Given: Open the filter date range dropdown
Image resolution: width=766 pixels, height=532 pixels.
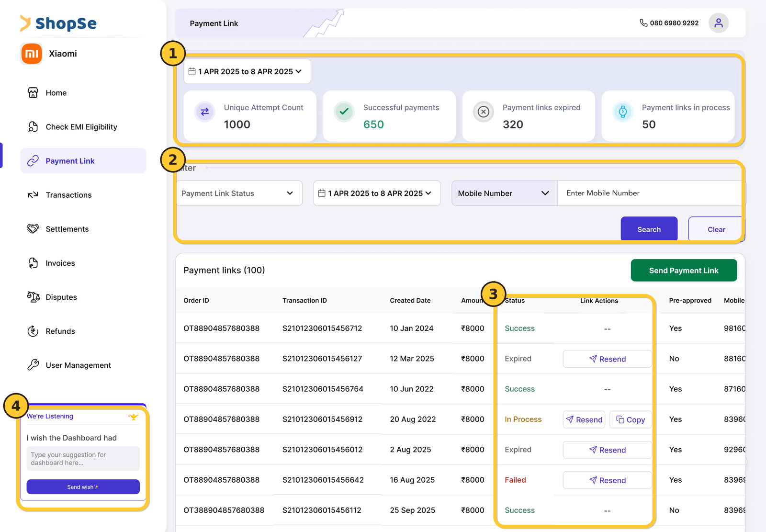Looking at the screenshot, I should pos(377,193).
